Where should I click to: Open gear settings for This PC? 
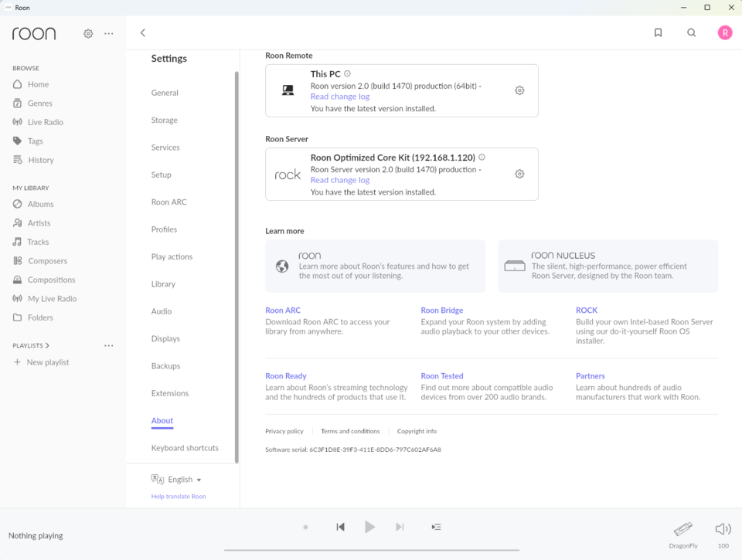pyautogui.click(x=519, y=90)
